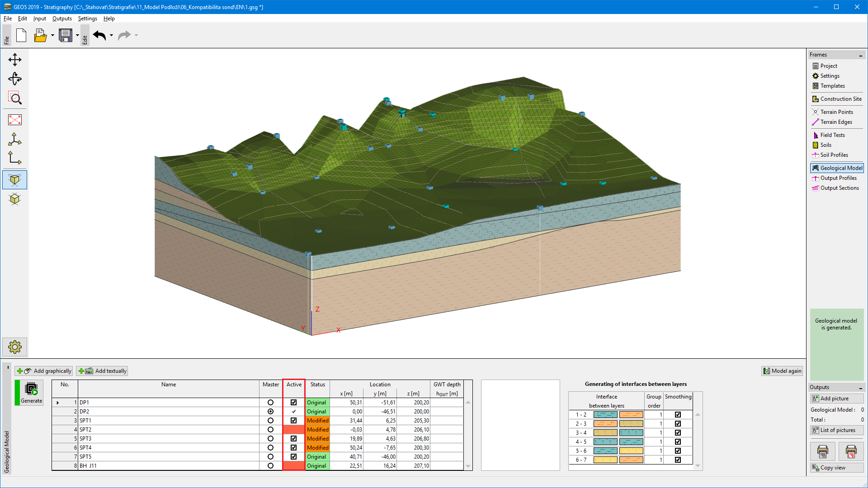The width and height of the screenshot is (868, 488).
Task: Open the Settings menu in menu bar
Action: (x=87, y=19)
